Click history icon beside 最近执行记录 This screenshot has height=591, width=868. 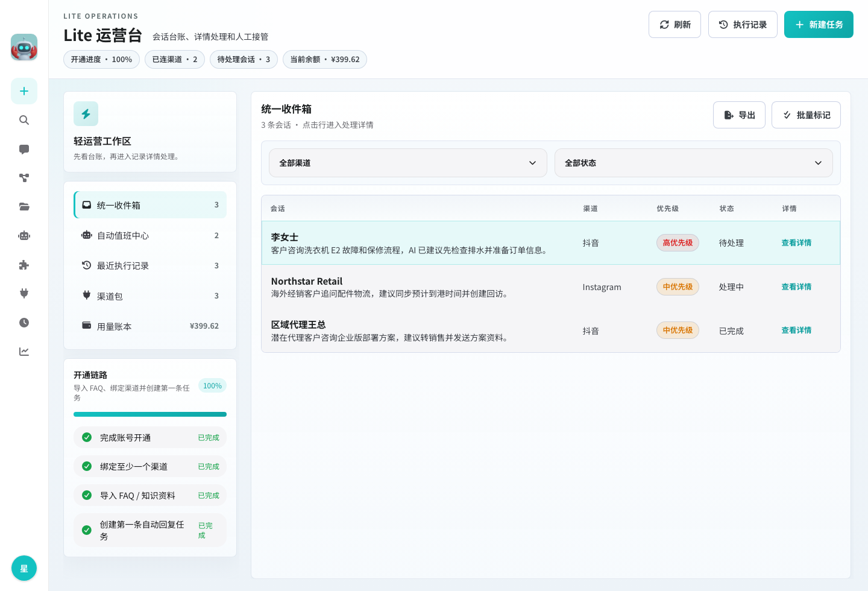click(x=87, y=265)
